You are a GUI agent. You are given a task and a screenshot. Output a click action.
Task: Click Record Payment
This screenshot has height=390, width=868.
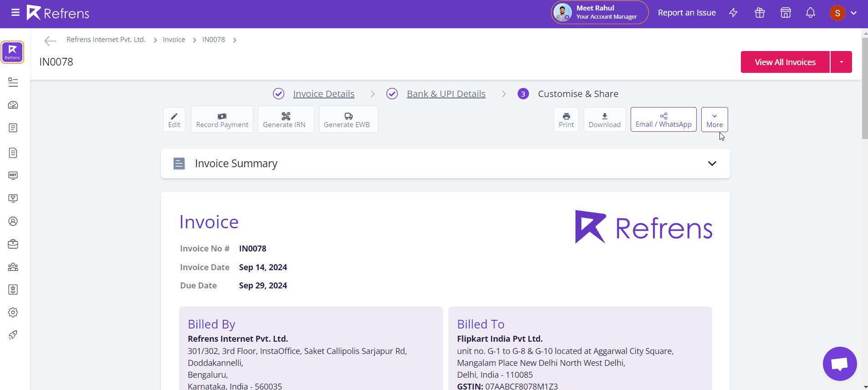point(222,119)
